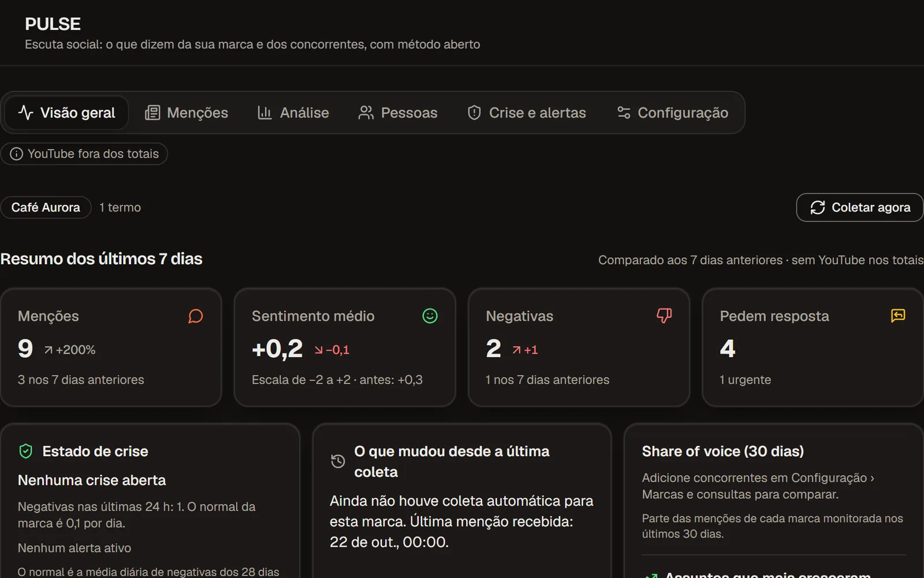924x578 pixels.
Task: Click the −0,1 downward trend indicator
Action: [x=332, y=350]
